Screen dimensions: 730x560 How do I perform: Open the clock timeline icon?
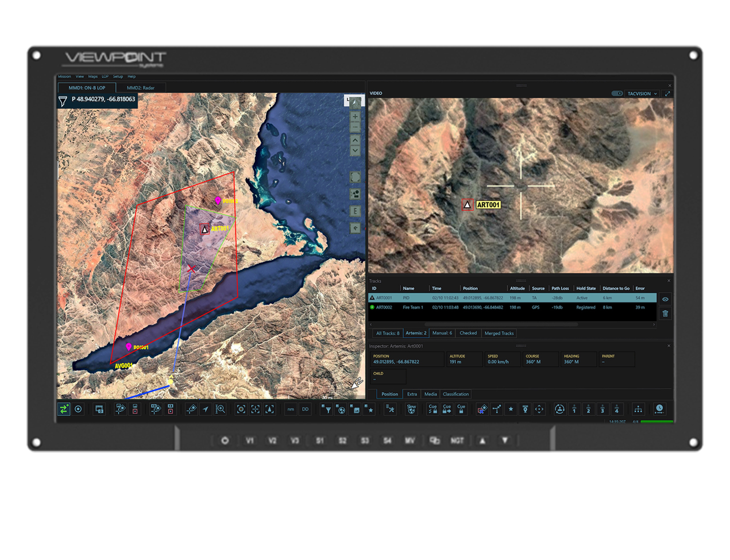pos(659,409)
